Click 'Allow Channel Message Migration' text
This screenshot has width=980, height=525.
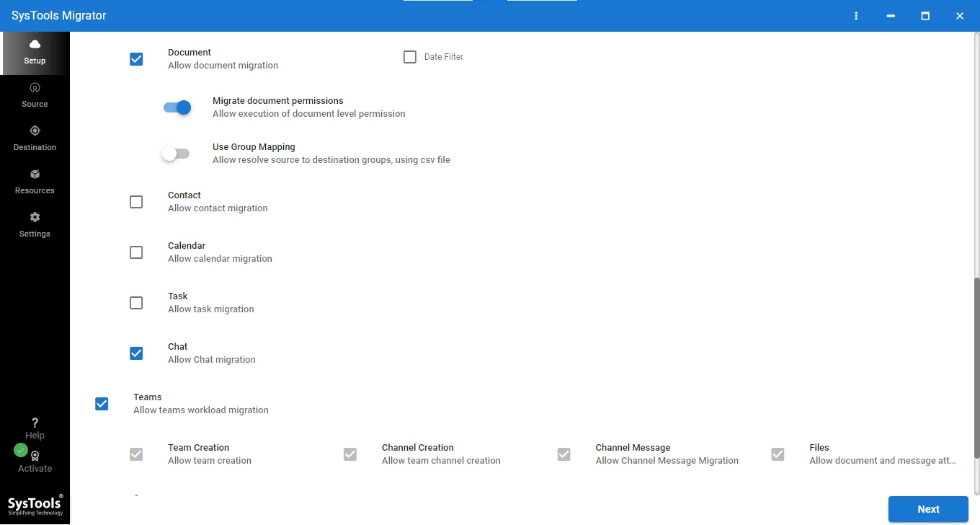[667, 461]
